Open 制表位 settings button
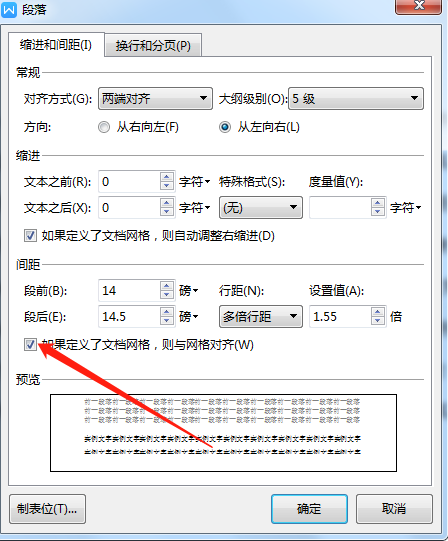The width and height of the screenshot is (448, 541). [47, 509]
